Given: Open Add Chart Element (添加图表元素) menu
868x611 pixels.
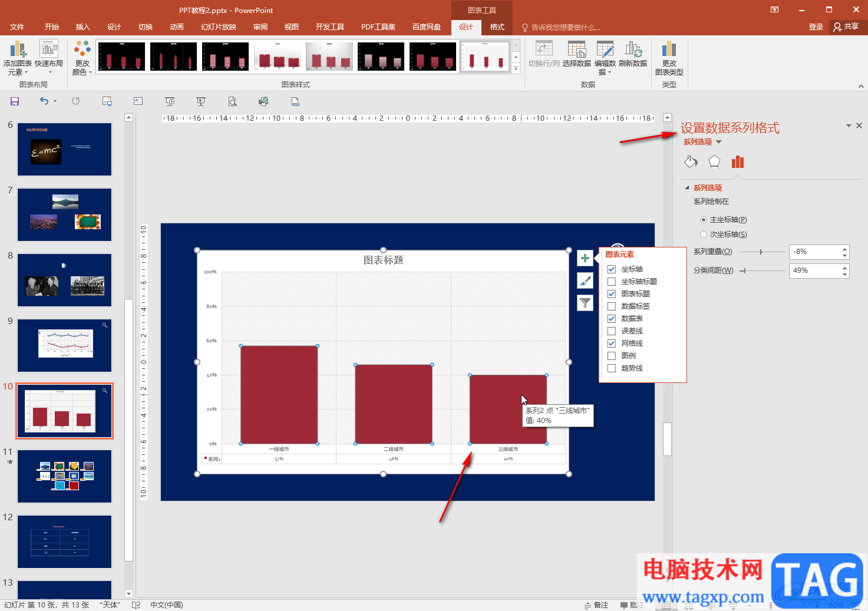Looking at the screenshot, I should coord(18,58).
